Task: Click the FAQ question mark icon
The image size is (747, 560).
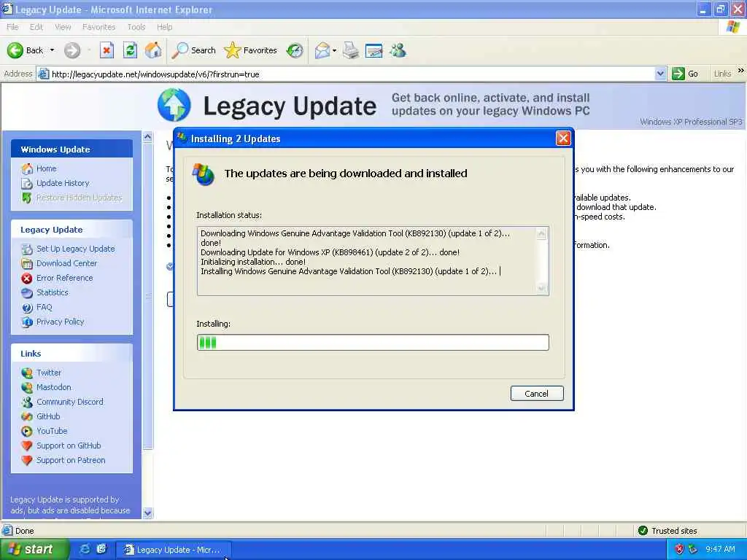Action: click(27, 308)
